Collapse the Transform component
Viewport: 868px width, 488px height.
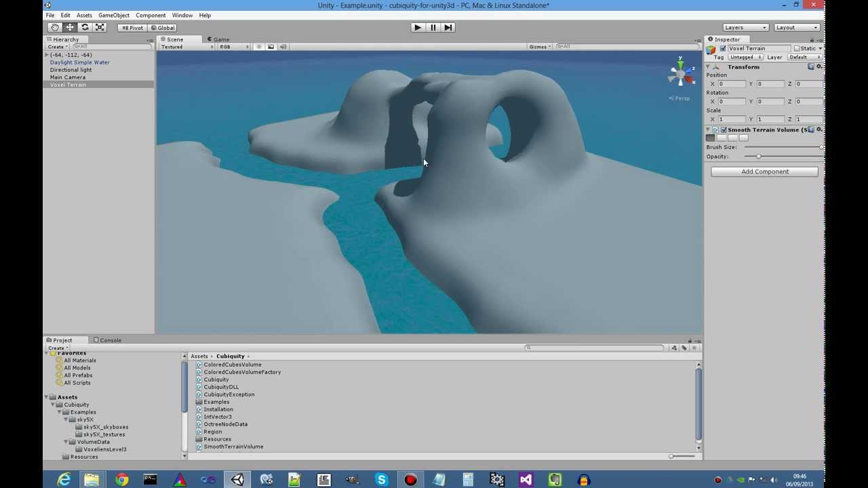708,67
